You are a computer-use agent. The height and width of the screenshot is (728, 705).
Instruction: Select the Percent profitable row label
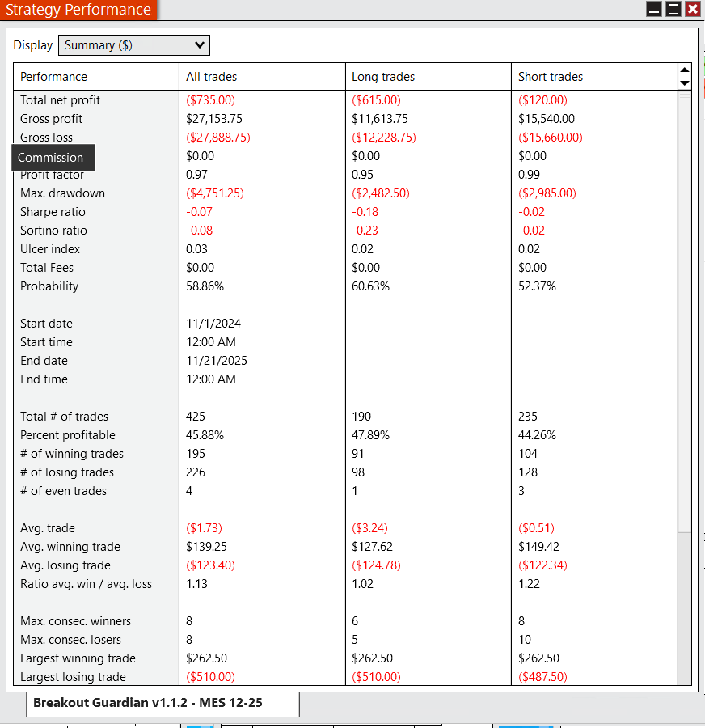coord(68,435)
